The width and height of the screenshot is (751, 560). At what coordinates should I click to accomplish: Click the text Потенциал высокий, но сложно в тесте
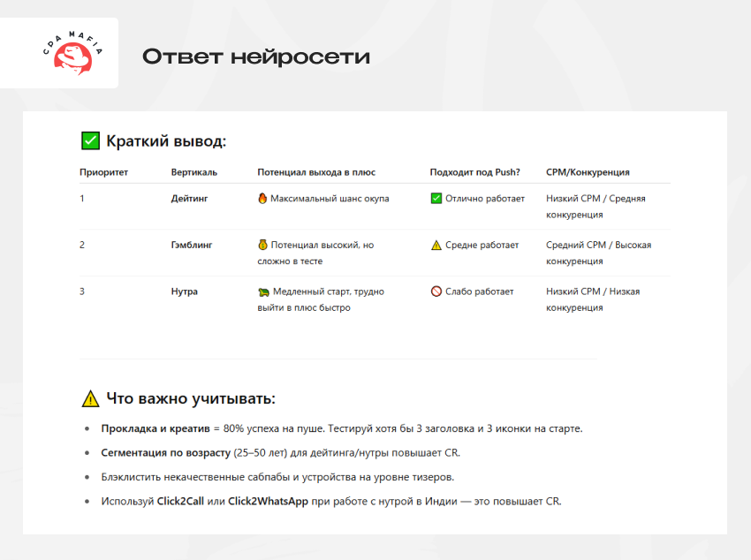point(316,253)
